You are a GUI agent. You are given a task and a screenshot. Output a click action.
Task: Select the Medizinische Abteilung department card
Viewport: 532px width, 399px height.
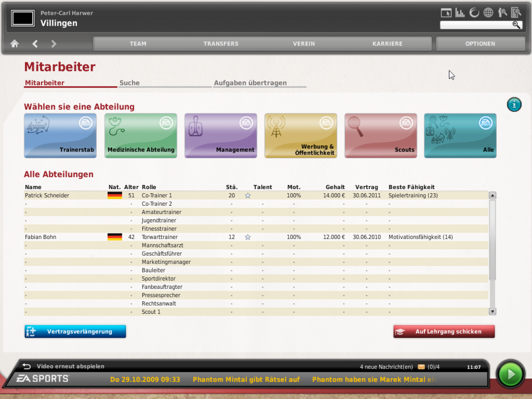pos(140,135)
